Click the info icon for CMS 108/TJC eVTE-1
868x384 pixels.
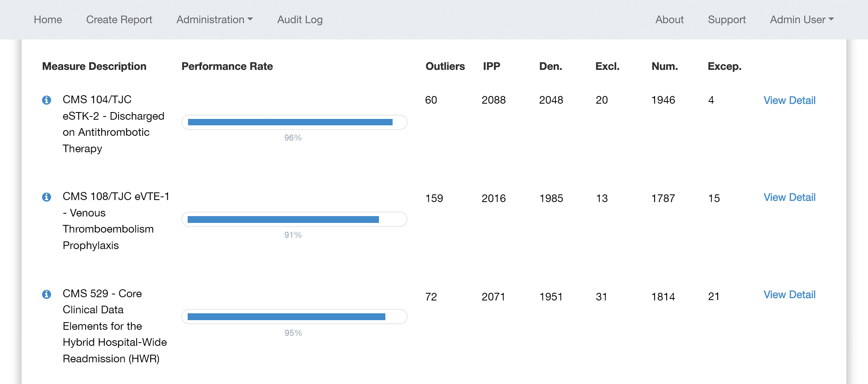pyautogui.click(x=47, y=197)
